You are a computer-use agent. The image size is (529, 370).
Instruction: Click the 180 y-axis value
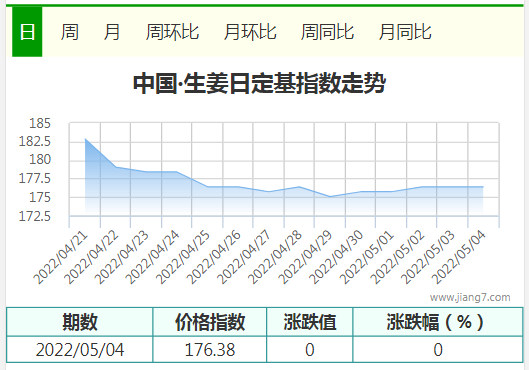click(x=40, y=159)
